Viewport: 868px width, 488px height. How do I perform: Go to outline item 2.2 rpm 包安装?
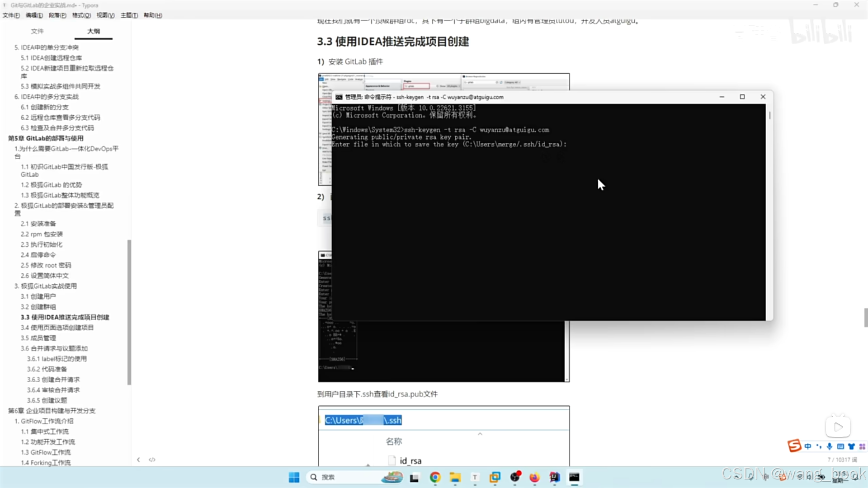point(42,234)
